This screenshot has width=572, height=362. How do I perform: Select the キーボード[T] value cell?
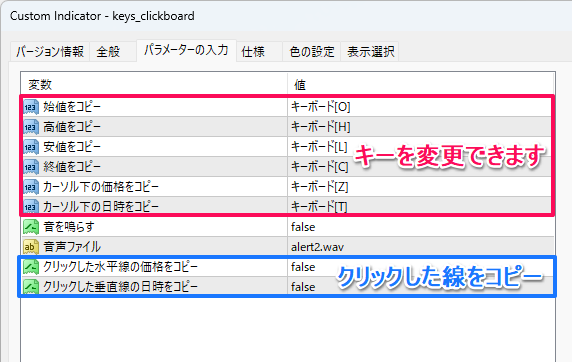pyautogui.click(x=420, y=207)
